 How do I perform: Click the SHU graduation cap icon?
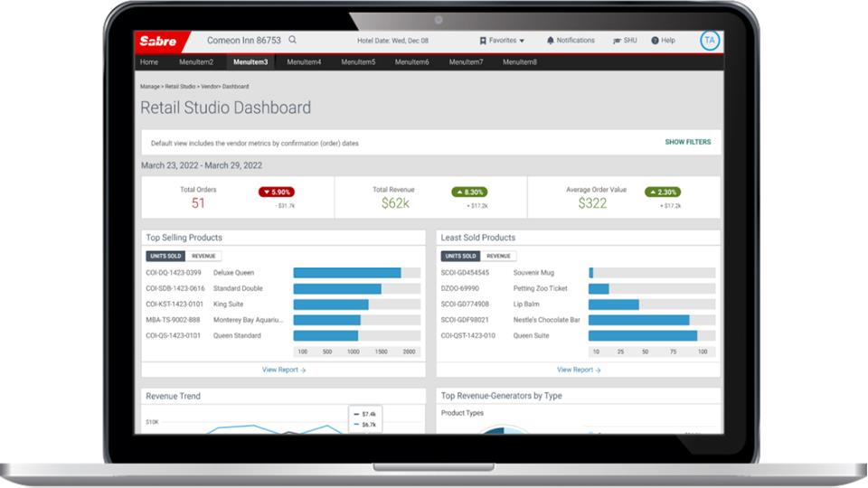tap(618, 41)
